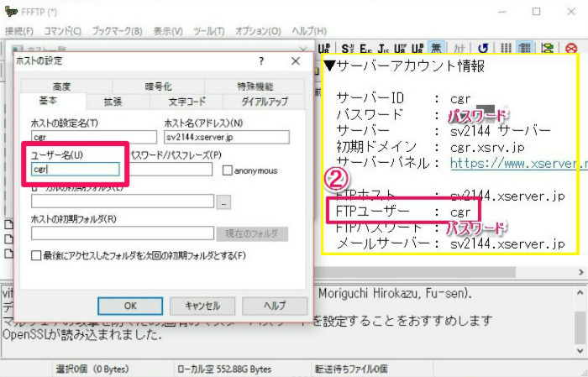This screenshot has width=588, height=377.
Task: Select UTF-8 BOM icon beside the 無 button
Action: pyautogui.click(x=417, y=49)
